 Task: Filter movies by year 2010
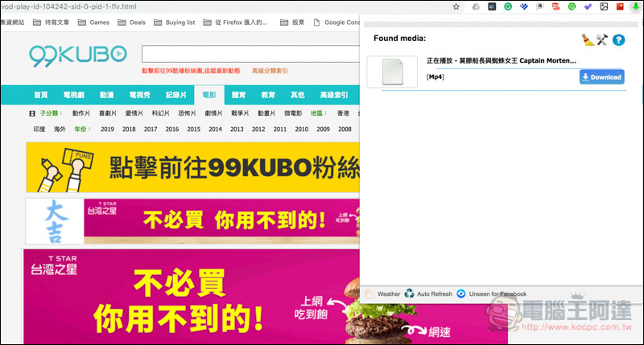[x=301, y=129]
